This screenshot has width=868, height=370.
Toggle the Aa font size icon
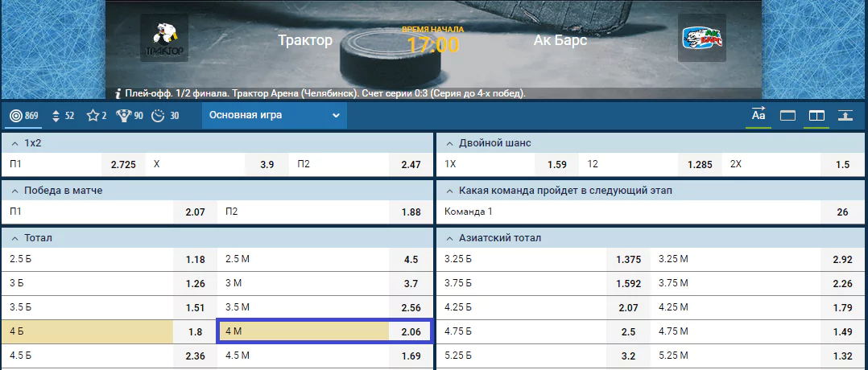pos(758,115)
